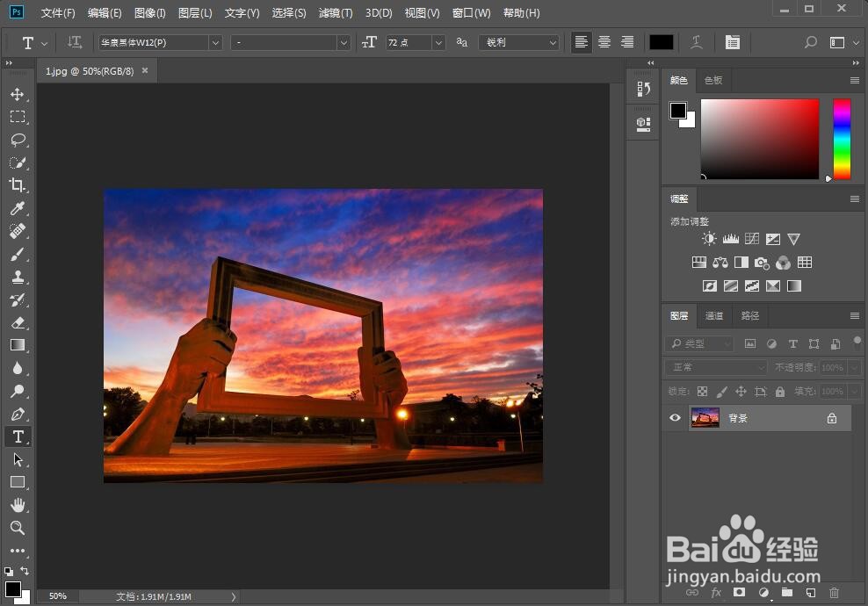Open the Character and Paragraph panels
The width and height of the screenshot is (868, 606).
tap(733, 42)
